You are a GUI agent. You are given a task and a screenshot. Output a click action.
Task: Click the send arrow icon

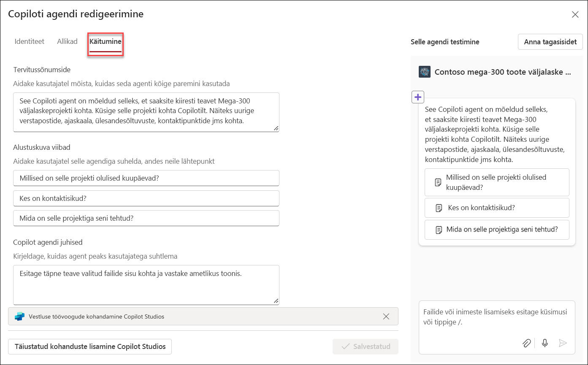[563, 343]
